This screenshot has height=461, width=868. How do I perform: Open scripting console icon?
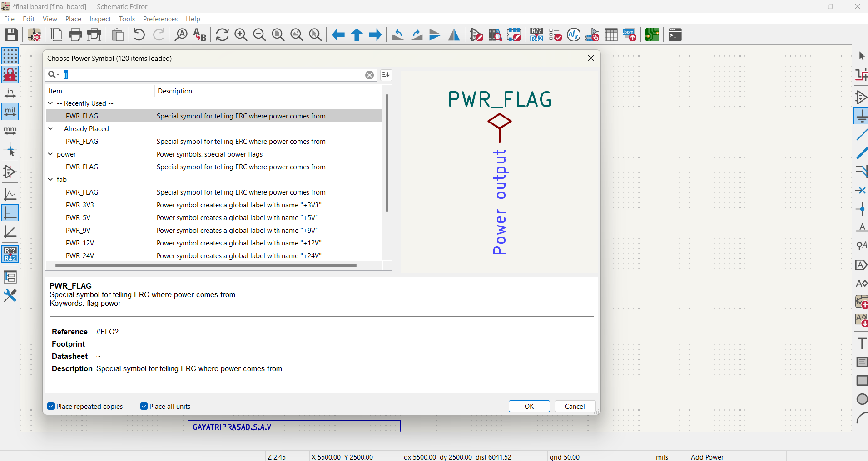(x=675, y=34)
